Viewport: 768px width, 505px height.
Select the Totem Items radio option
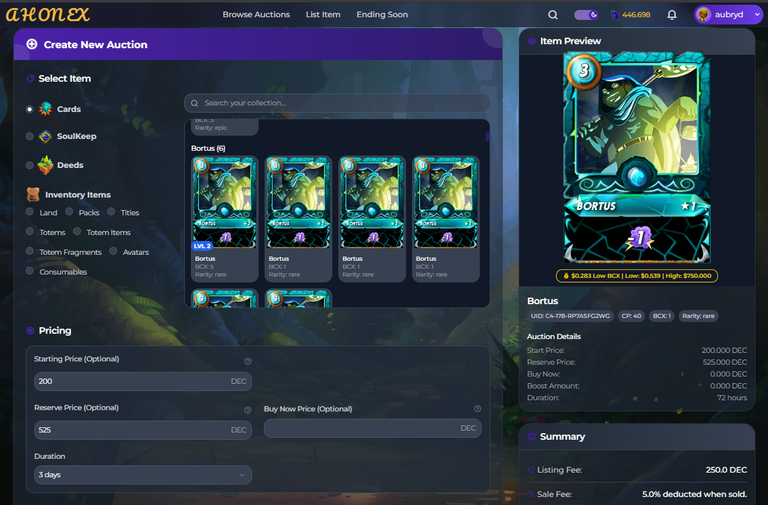pyautogui.click(x=77, y=231)
